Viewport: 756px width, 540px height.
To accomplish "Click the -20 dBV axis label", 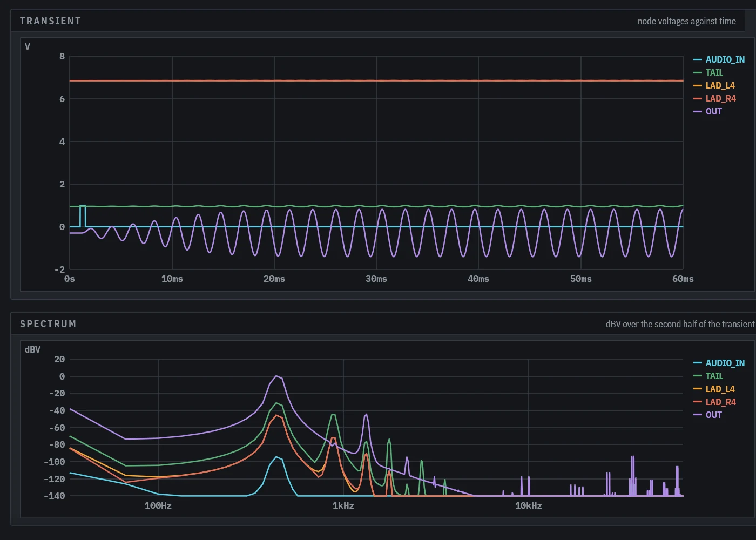I will click(x=57, y=393).
